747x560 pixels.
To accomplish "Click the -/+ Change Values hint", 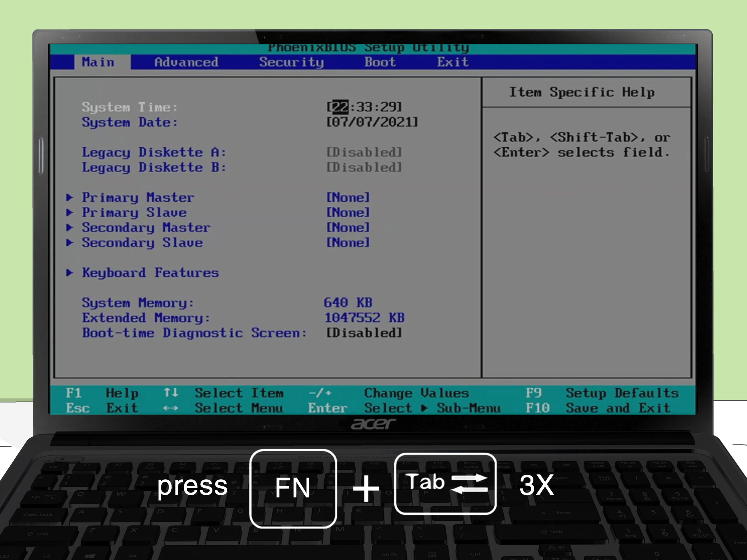I will 389,393.
